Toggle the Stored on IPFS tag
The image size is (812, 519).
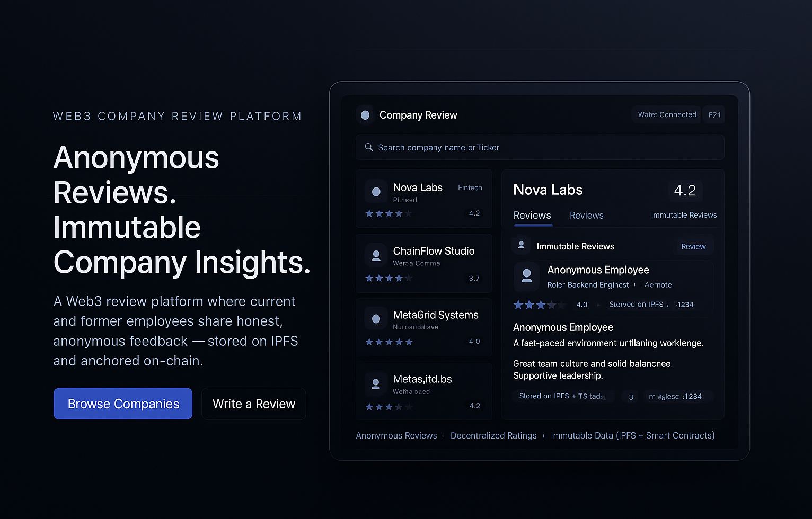pos(563,396)
